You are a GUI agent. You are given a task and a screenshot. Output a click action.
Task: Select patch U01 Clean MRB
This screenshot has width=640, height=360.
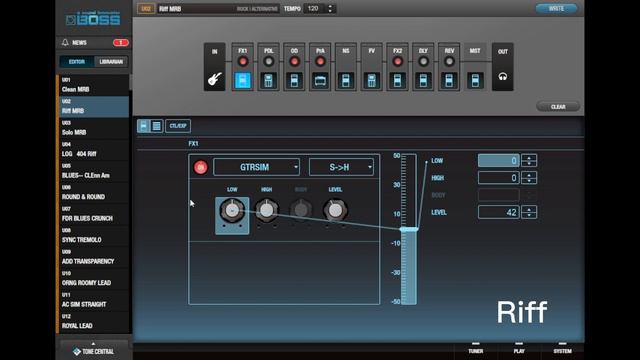pos(93,85)
